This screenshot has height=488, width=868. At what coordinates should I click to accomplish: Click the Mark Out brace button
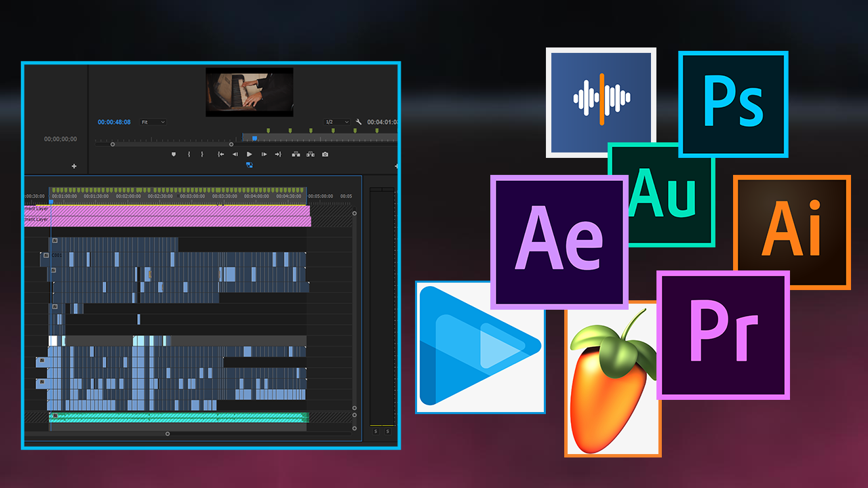[x=202, y=155]
